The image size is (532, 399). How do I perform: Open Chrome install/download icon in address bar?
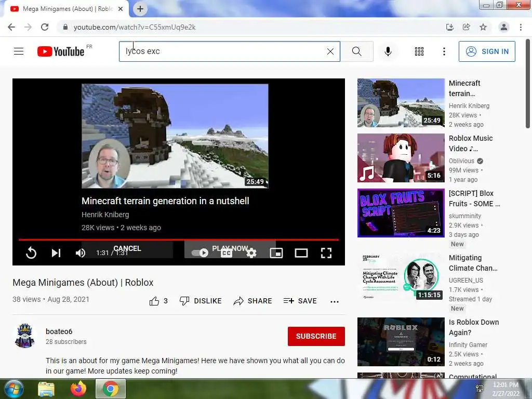click(x=449, y=27)
